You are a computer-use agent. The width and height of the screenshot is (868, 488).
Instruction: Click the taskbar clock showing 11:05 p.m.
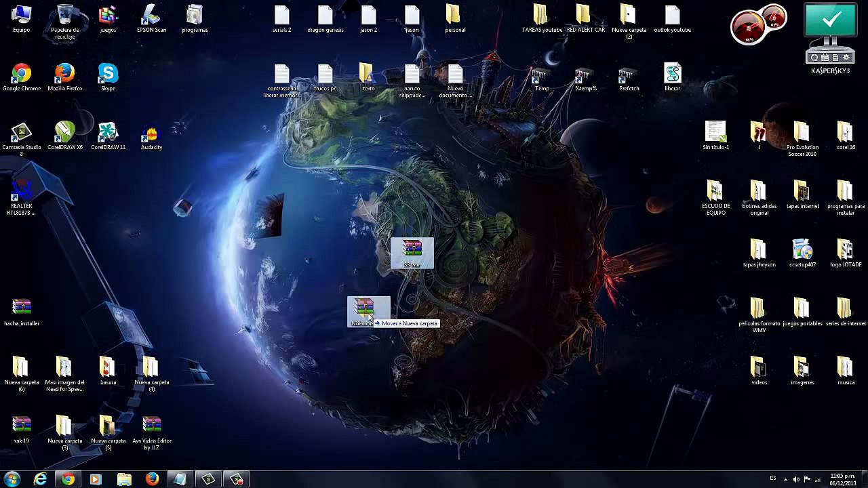coord(843,479)
